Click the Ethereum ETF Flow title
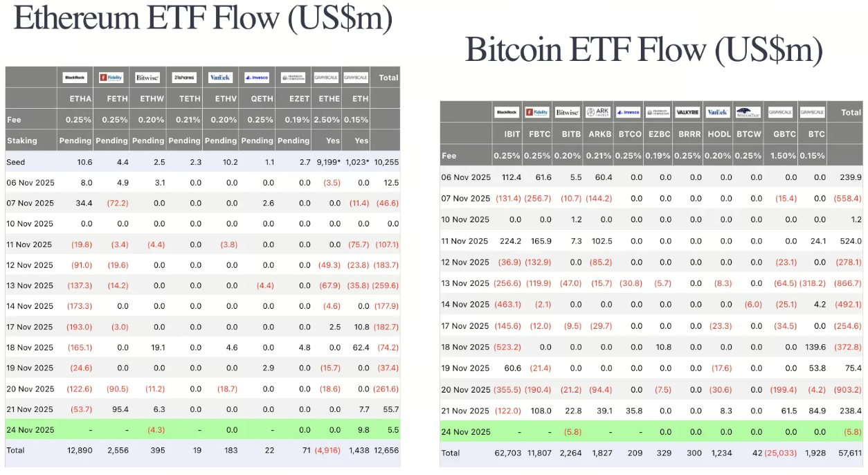 (202, 19)
